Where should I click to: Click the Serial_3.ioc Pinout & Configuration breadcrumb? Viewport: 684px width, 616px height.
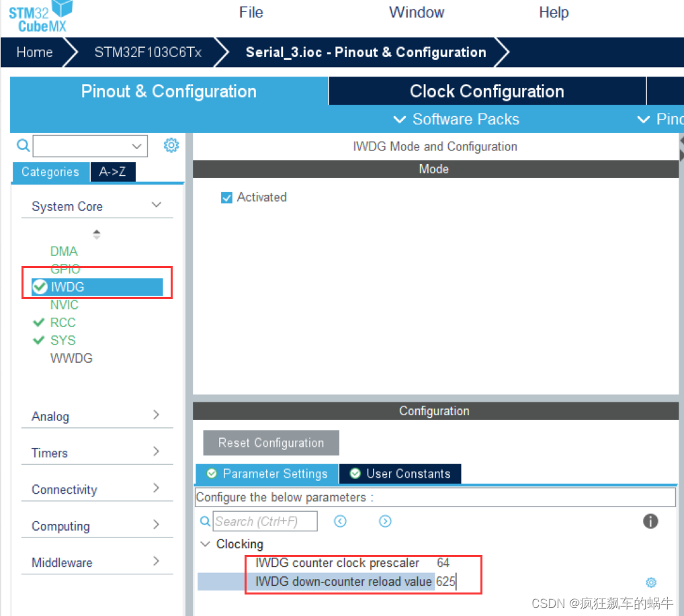pos(366,52)
